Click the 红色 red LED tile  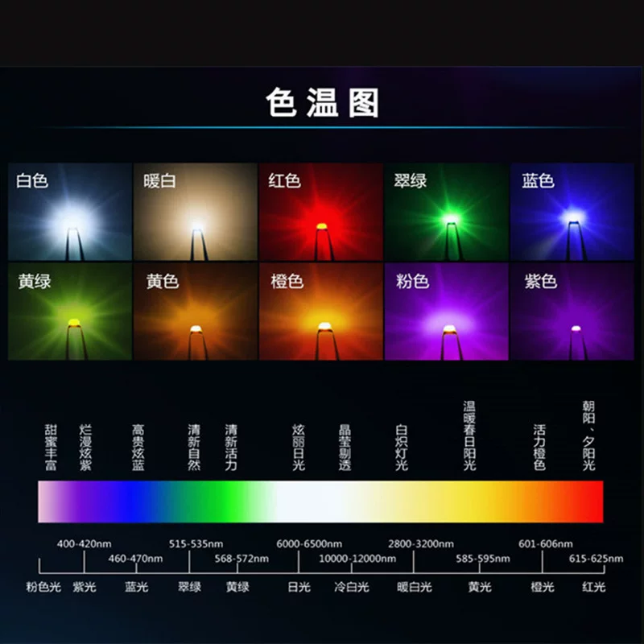pos(320,212)
